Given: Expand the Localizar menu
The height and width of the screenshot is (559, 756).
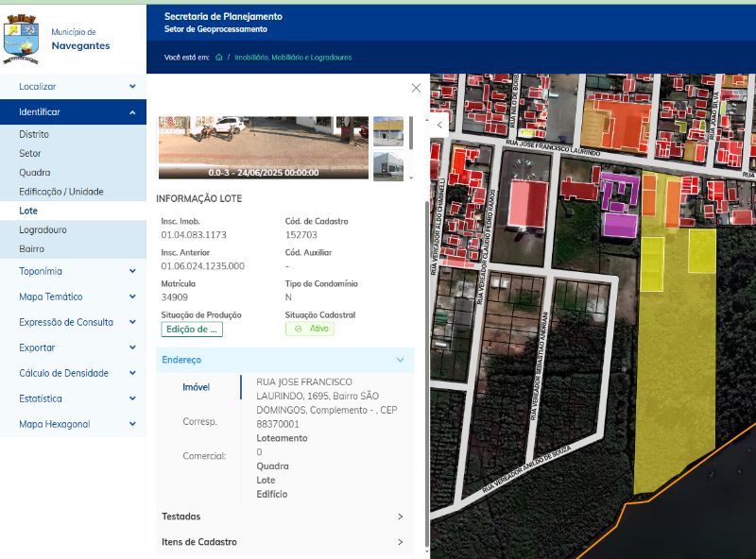Looking at the screenshot, I should 74,87.
